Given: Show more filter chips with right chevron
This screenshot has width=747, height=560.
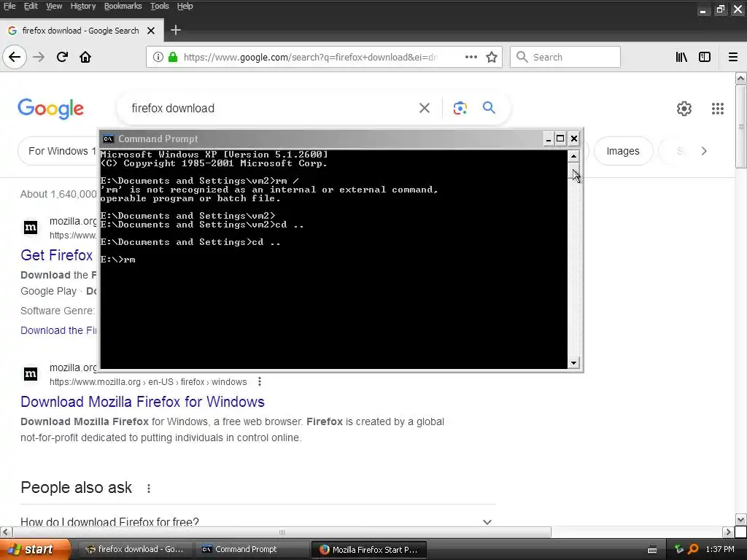Looking at the screenshot, I should [x=704, y=151].
